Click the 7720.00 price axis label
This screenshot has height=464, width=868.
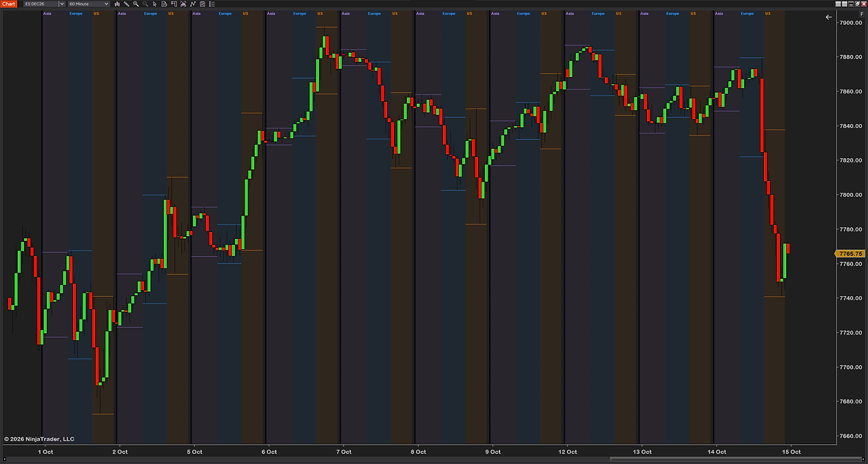[851, 333]
